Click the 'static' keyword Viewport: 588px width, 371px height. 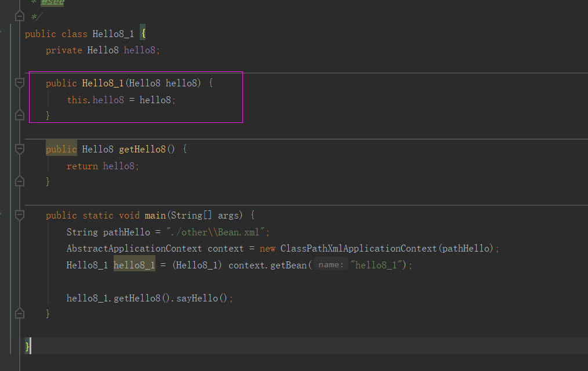click(98, 216)
